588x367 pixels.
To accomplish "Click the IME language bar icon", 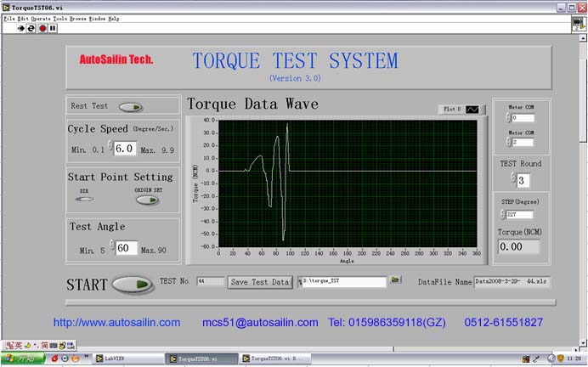I will pos(10,345).
